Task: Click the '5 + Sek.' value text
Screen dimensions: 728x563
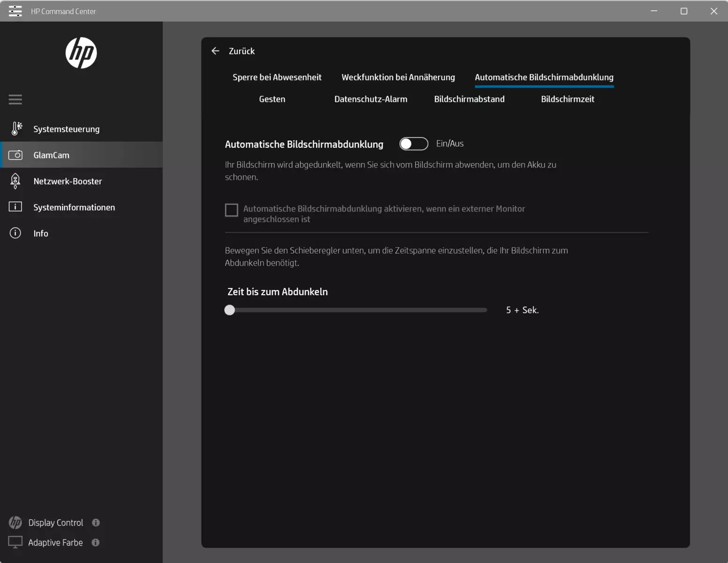Action: coord(522,310)
